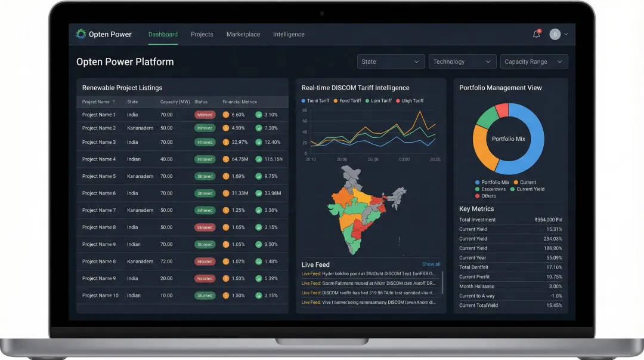Click the Opten Power logo icon
The width and height of the screenshot is (644, 360).
(81, 34)
